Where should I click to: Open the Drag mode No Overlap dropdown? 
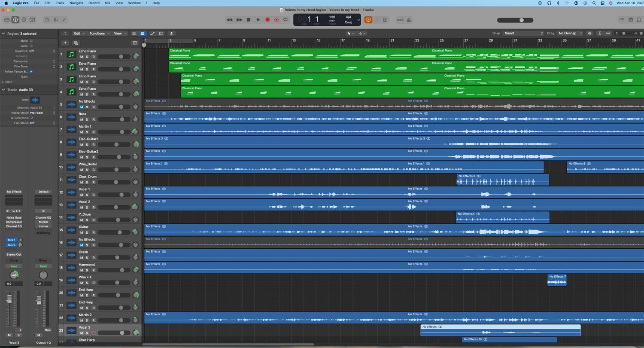tap(570, 34)
